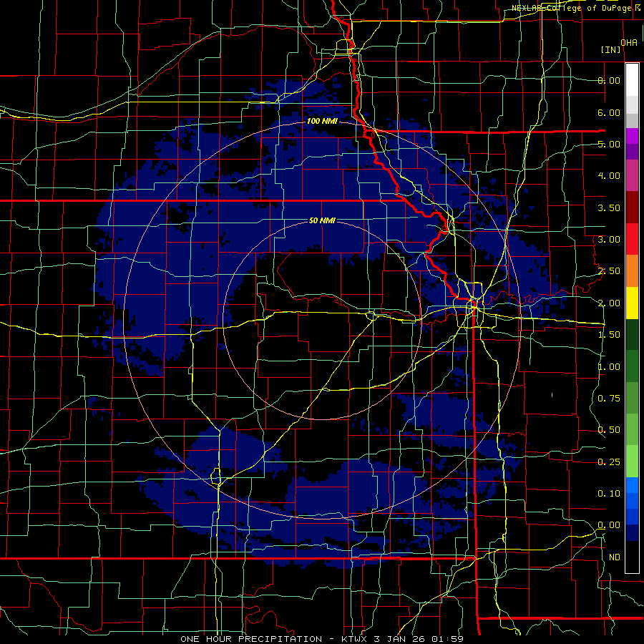644x644 pixels.
Task: Pick the dark red swatch beside 3.50
Action: point(632,208)
